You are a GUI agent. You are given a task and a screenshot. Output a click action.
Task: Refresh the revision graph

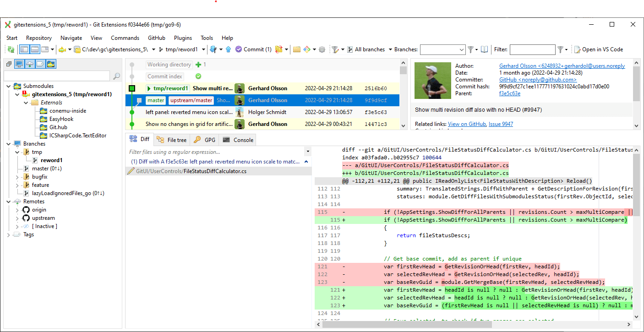[10, 49]
